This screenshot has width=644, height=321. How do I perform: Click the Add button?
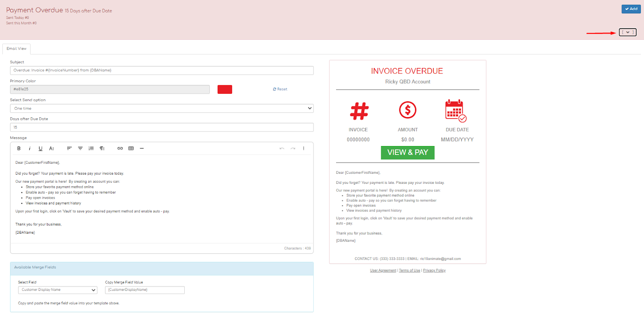pyautogui.click(x=631, y=9)
